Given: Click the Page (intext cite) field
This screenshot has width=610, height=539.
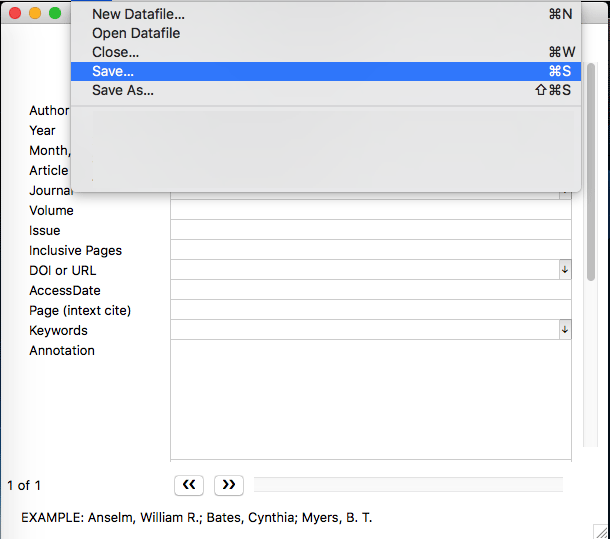Looking at the screenshot, I should click(370, 310).
